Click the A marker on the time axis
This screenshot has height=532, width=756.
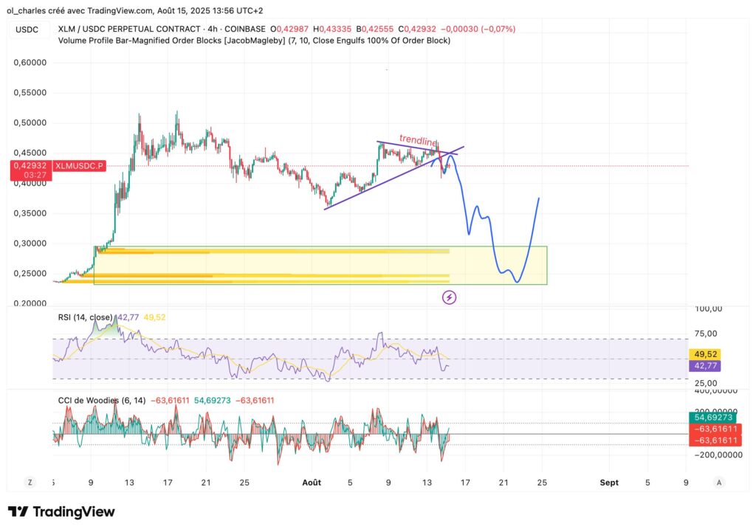[719, 482]
